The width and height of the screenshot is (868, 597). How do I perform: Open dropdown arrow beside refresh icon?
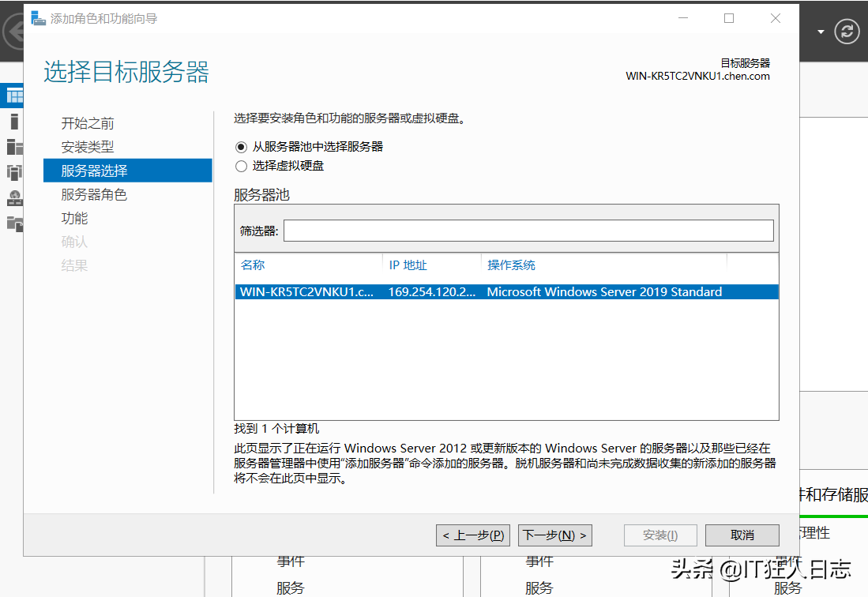click(x=821, y=32)
